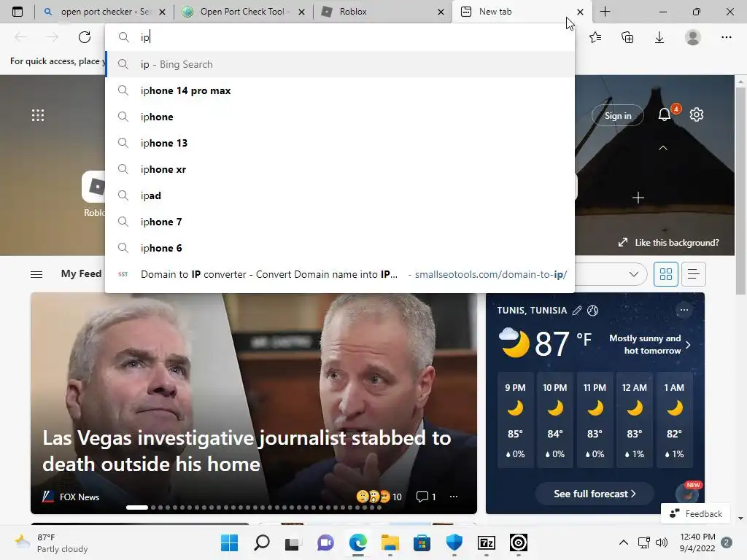Open the Favorites star icon

coord(595,37)
